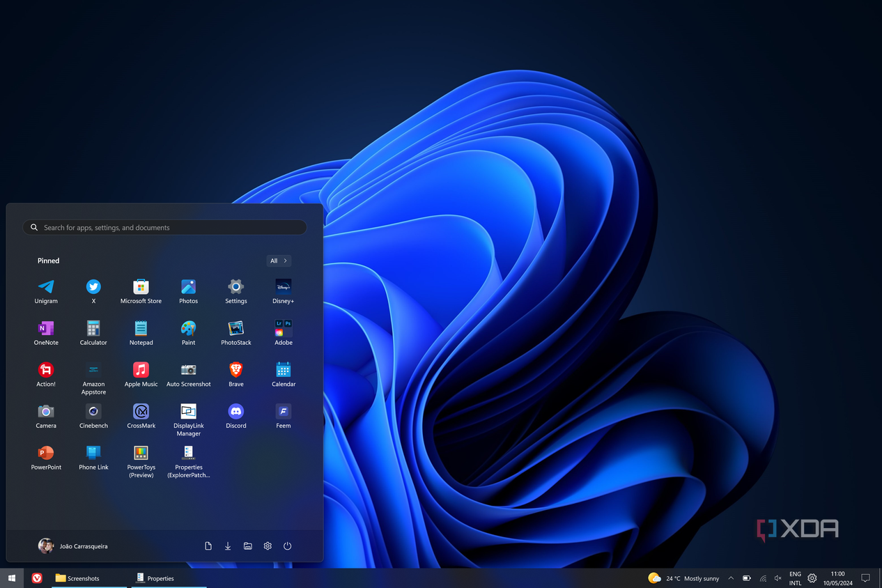Launch PowerPoint

point(46,458)
